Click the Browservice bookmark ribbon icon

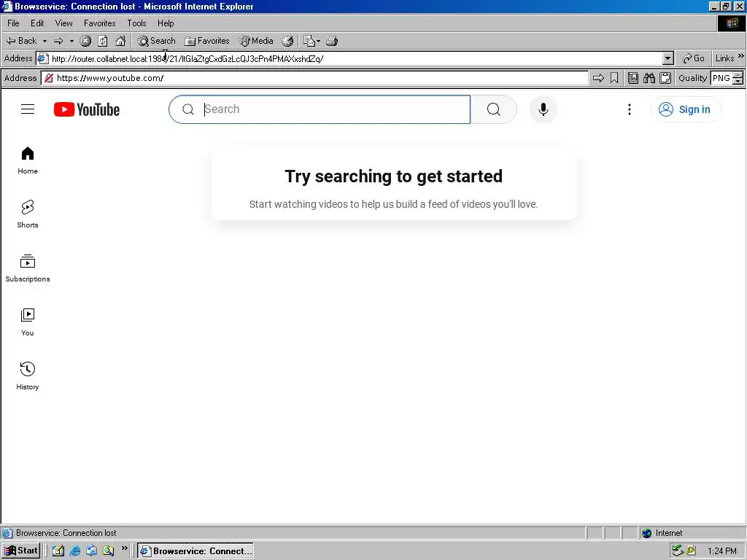pos(614,78)
